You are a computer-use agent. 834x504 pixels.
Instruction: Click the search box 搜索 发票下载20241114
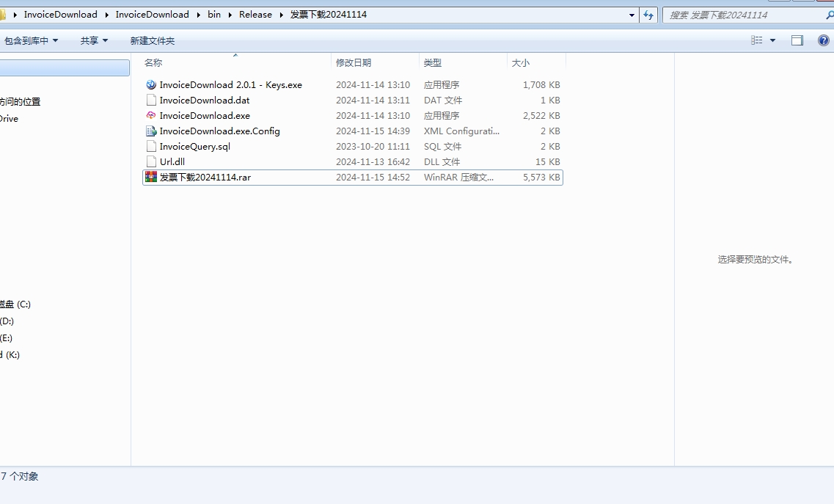741,15
